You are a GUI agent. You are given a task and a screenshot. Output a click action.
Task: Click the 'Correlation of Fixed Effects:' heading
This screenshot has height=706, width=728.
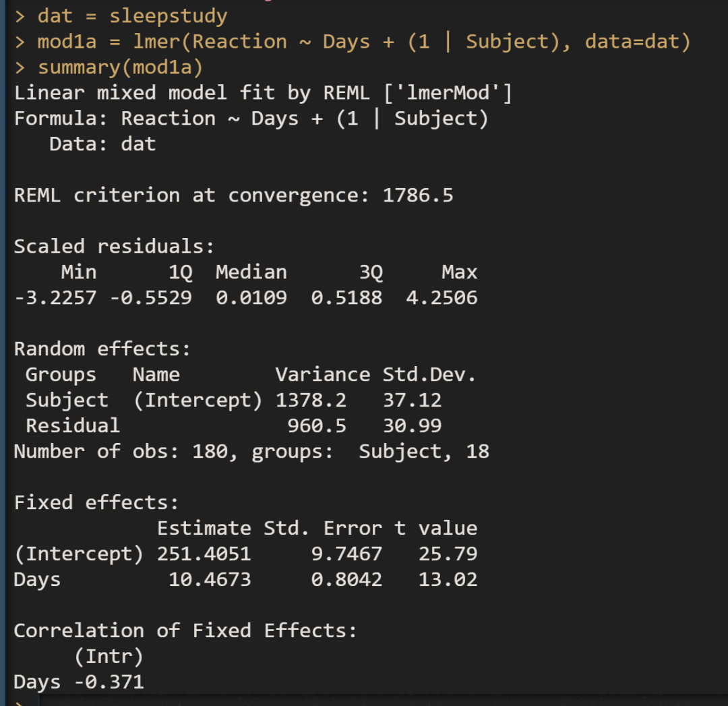(x=185, y=630)
